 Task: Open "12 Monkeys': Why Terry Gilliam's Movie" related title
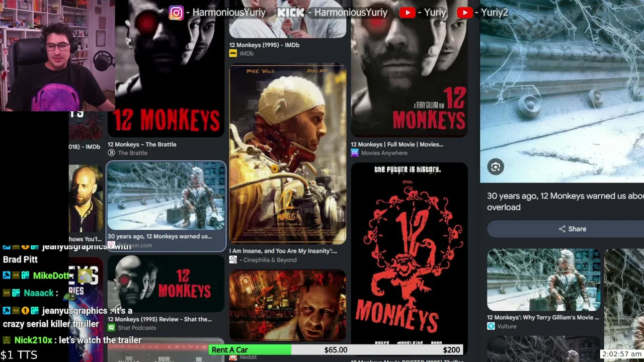tap(543, 317)
